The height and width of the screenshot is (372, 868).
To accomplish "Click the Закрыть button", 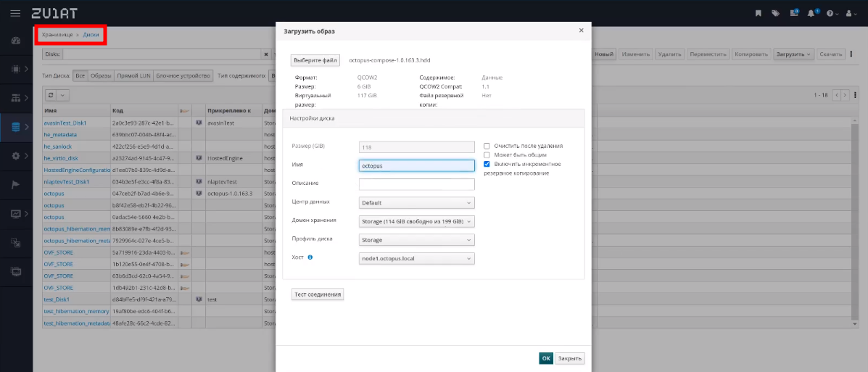I will pos(570,358).
